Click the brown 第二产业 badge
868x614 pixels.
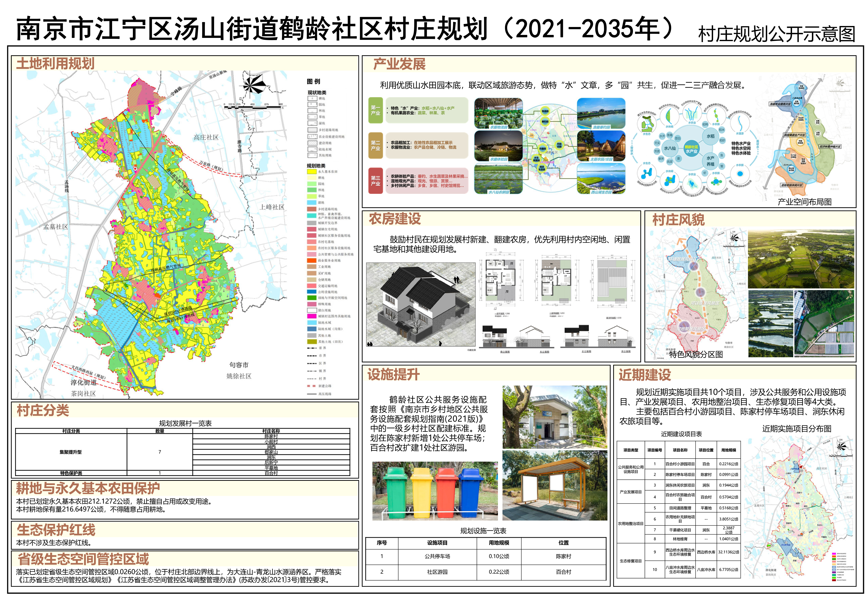(x=375, y=145)
